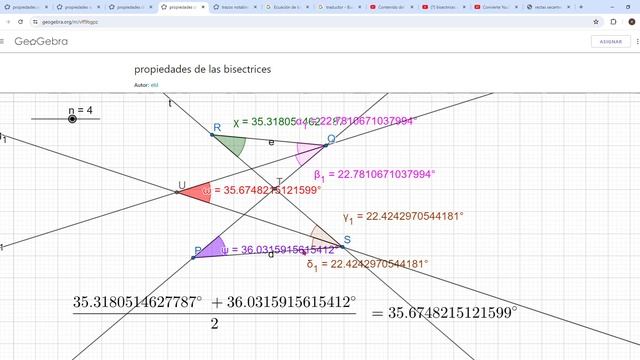Close the Contenido del YouTube tab

(411, 7)
